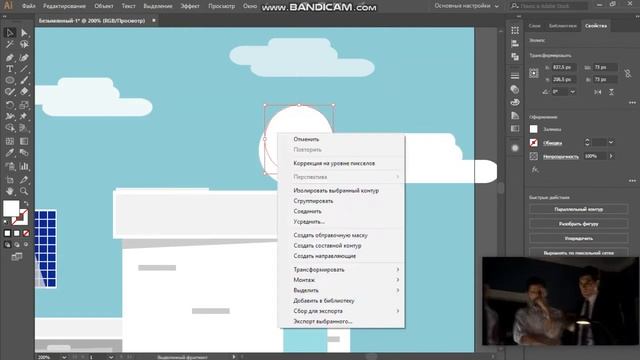Select the Magic Wand tool
This screenshot has width=640, height=360.
(x=10, y=44)
